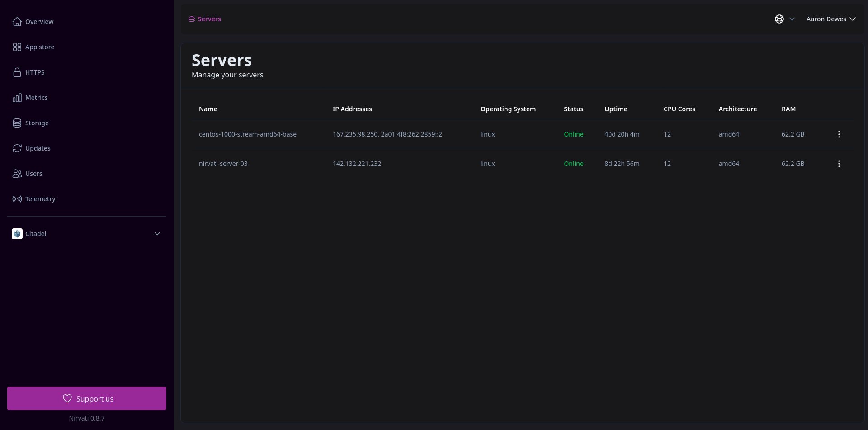Click the Updates refresh icon

[x=17, y=148]
